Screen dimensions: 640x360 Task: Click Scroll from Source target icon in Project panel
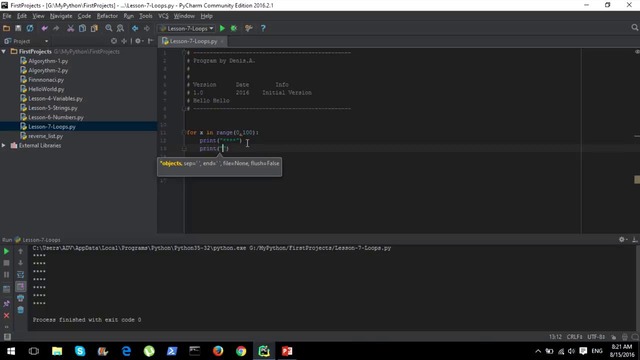(113, 41)
